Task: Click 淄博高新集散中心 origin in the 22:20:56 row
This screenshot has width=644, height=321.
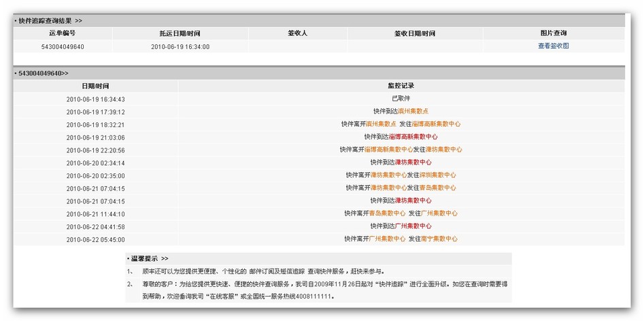Action: 388,150
